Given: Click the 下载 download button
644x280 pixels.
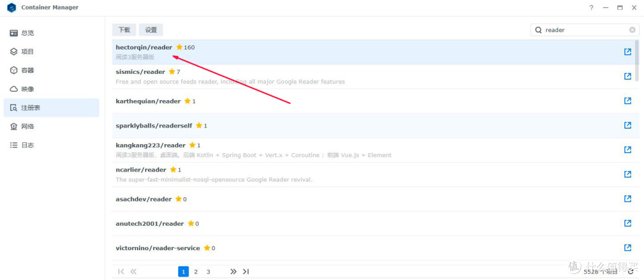Looking at the screenshot, I should (x=125, y=30).
